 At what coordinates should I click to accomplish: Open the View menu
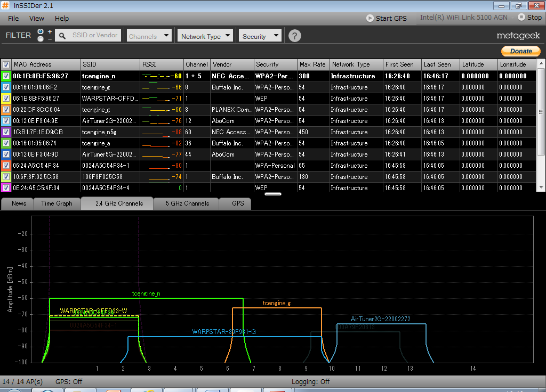point(37,19)
